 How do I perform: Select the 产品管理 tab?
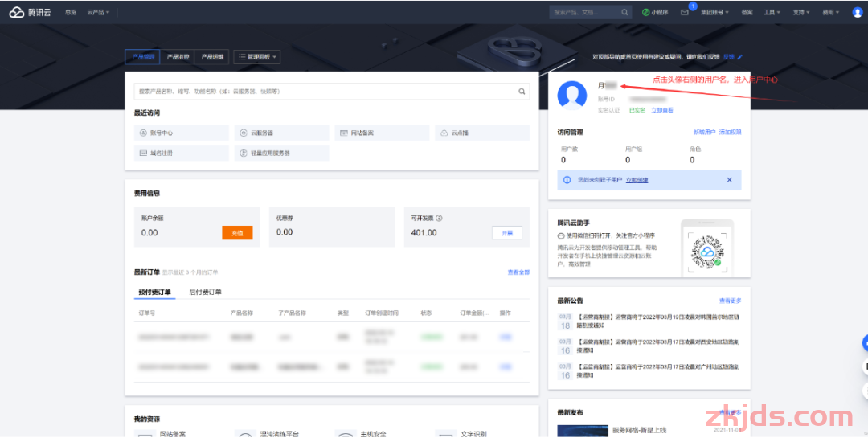143,56
